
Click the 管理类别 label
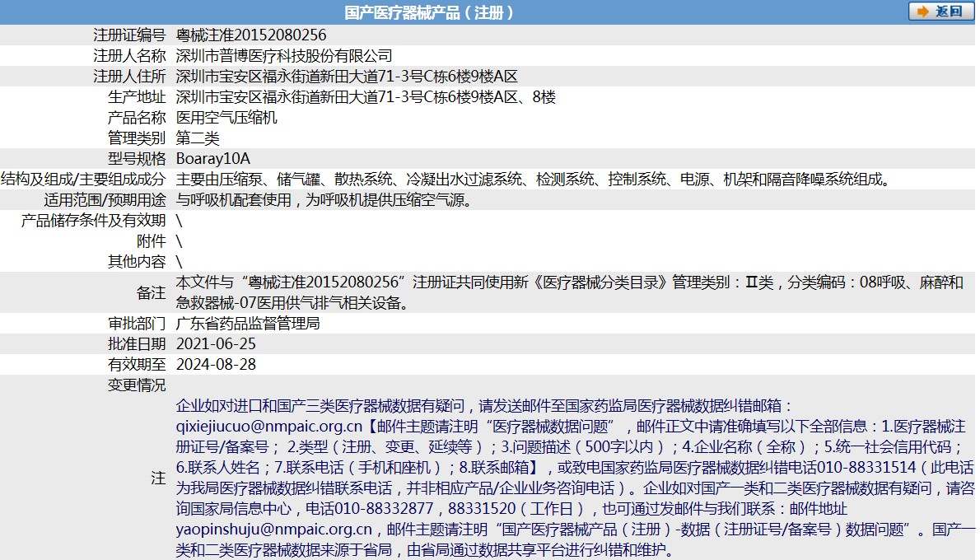(137, 138)
